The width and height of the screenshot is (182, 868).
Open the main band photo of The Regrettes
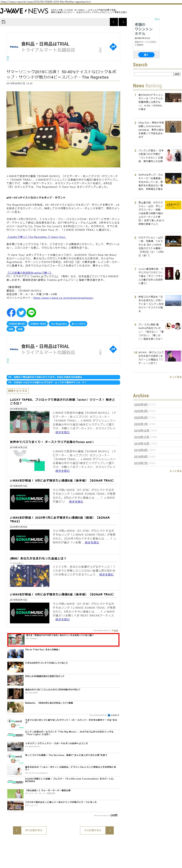(x=63, y=129)
